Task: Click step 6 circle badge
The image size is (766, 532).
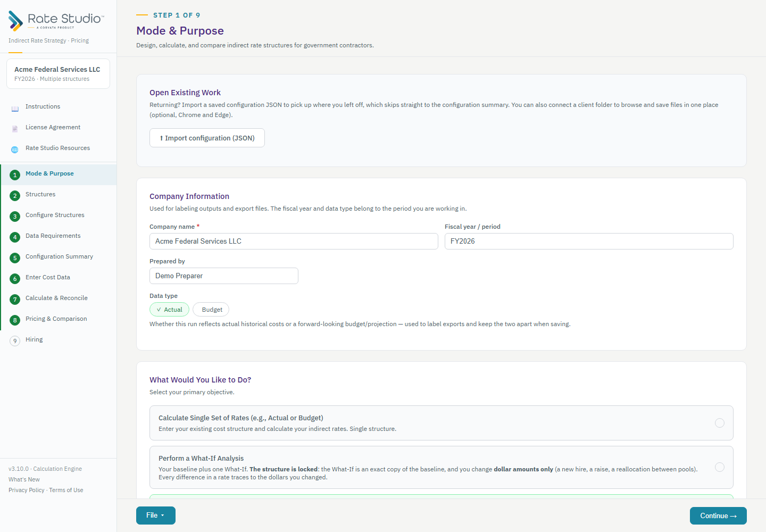Action: 15,279
